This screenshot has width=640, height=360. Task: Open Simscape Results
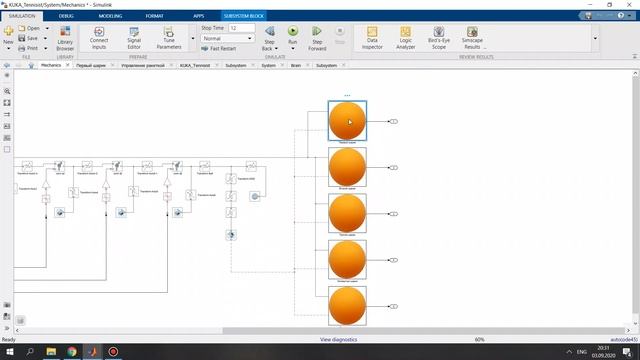[472, 38]
